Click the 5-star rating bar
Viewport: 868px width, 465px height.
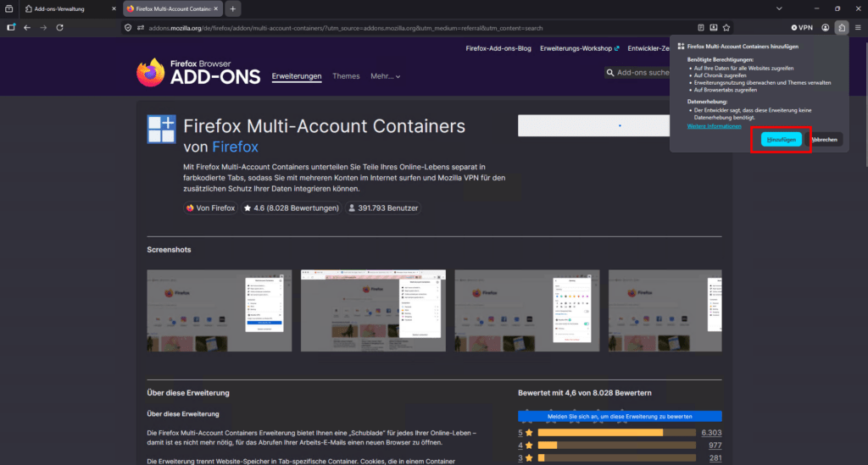pos(617,433)
